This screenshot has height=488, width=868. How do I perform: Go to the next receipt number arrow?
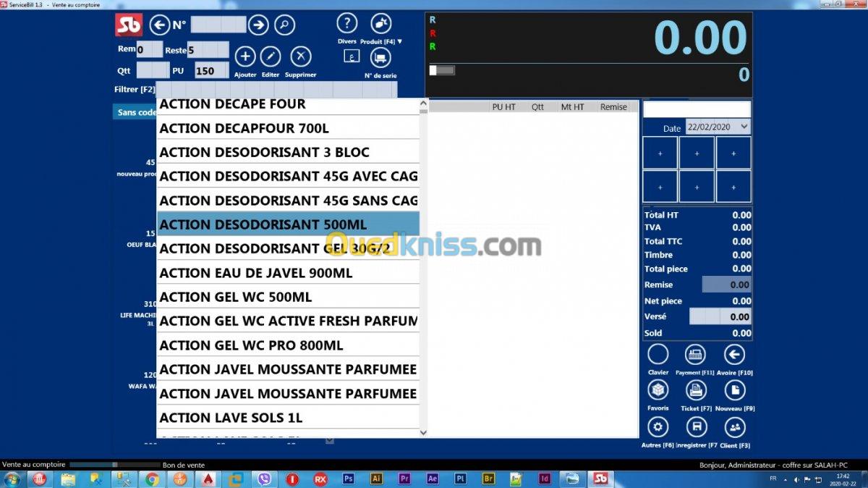pyautogui.click(x=258, y=25)
